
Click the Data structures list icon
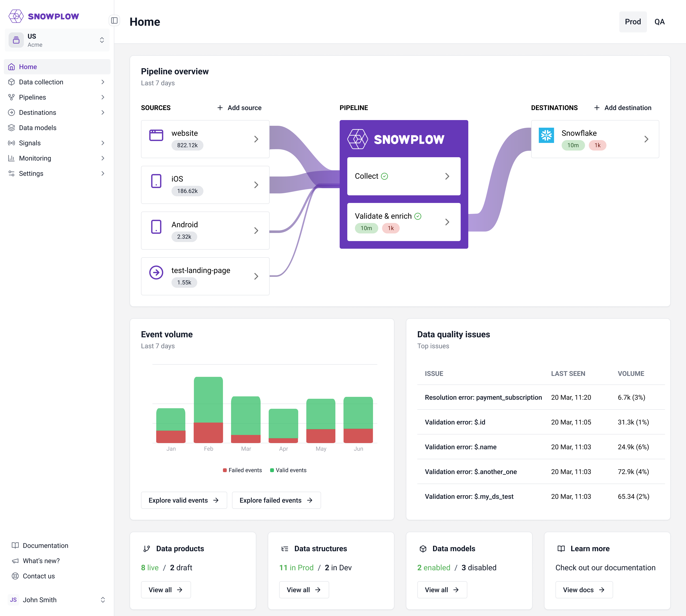pos(285,549)
